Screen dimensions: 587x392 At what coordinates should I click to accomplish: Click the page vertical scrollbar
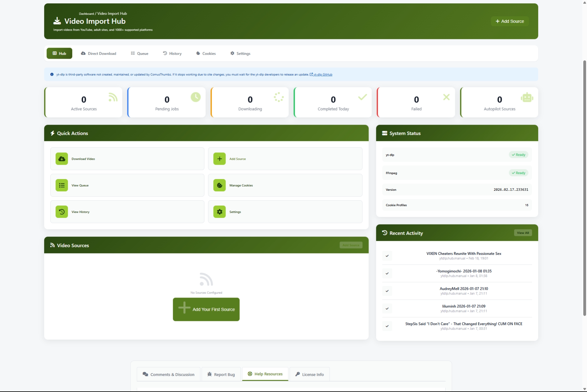[584, 188]
